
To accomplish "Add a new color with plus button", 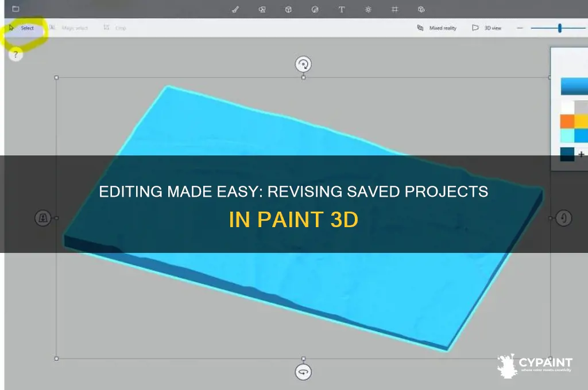I will coord(581,154).
